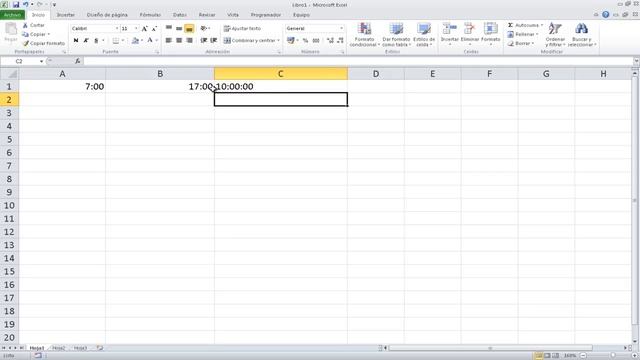
Task: Click the Copiar clipboard icon
Action: click(x=25, y=34)
